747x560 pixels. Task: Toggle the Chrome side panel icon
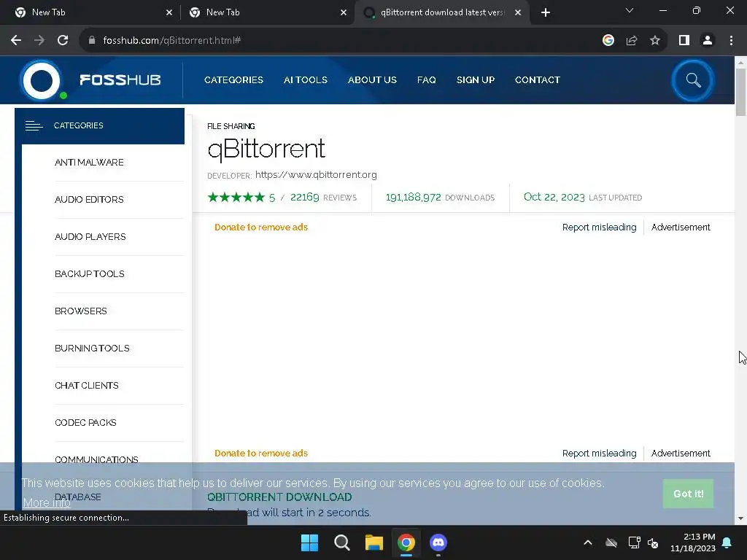tap(684, 41)
